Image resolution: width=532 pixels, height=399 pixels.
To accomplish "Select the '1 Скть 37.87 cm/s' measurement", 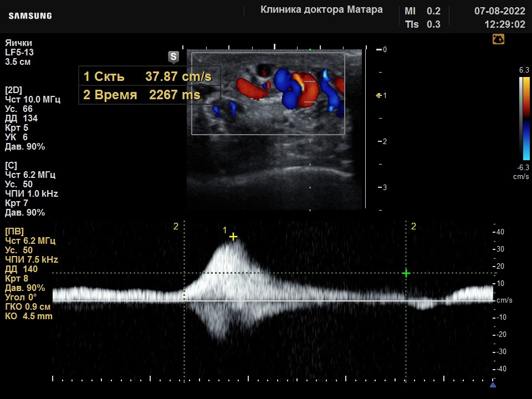I will [149, 76].
